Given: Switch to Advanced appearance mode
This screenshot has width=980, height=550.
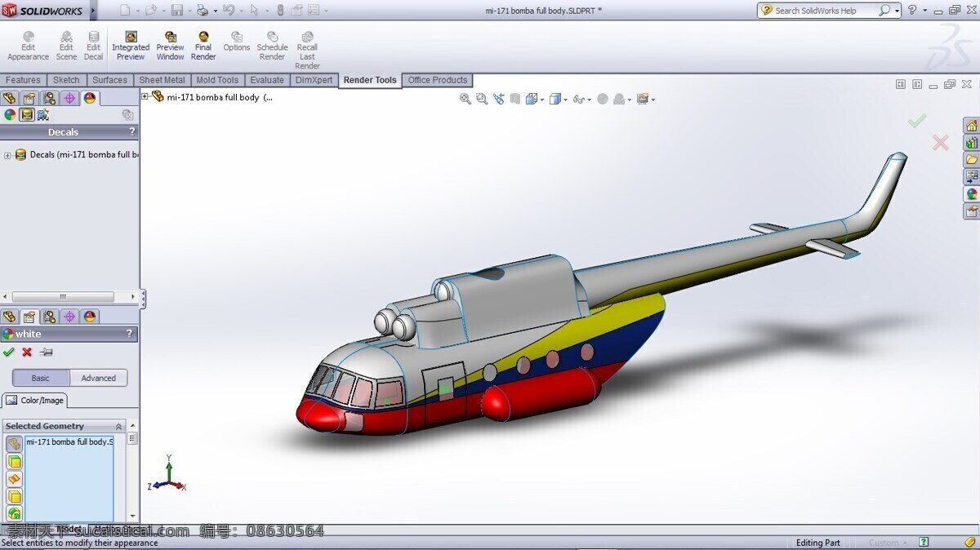Looking at the screenshot, I should (x=99, y=378).
